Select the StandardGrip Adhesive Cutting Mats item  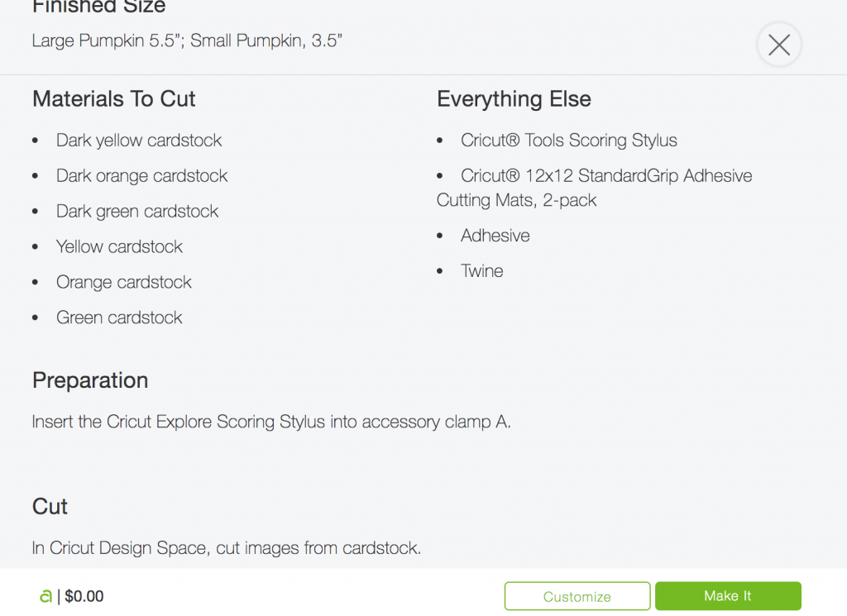coord(594,188)
